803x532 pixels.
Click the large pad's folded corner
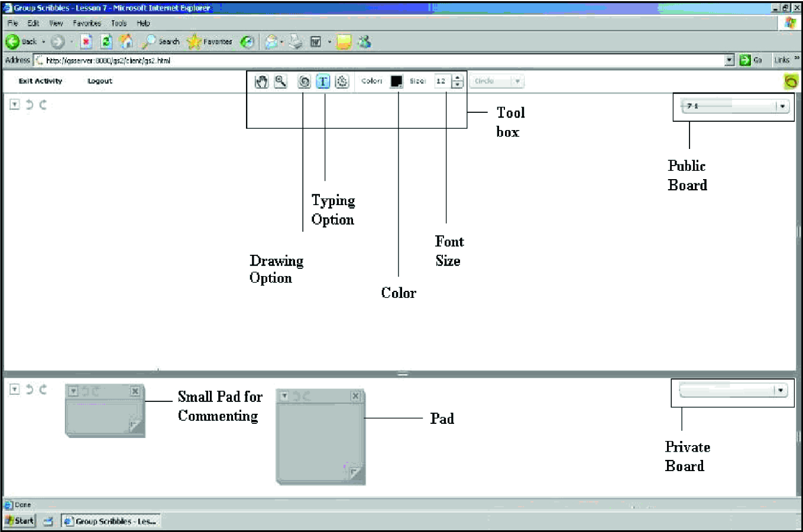[355, 473]
